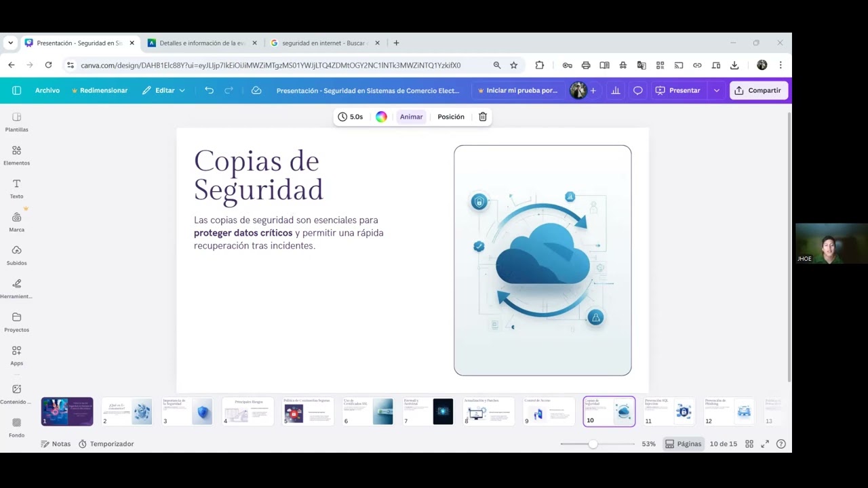The height and width of the screenshot is (488, 868).
Task: Click Iniciar mi prueba button
Action: (x=517, y=90)
